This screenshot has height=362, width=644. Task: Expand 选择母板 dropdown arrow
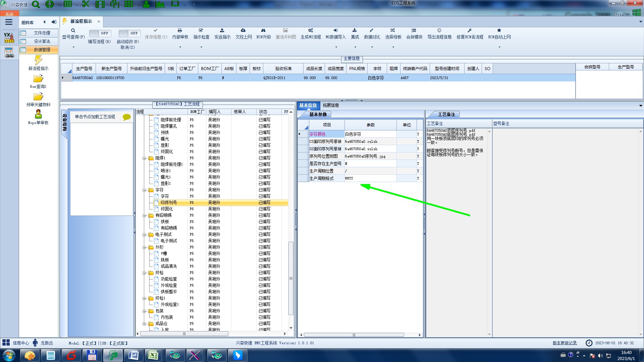[393, 47]
